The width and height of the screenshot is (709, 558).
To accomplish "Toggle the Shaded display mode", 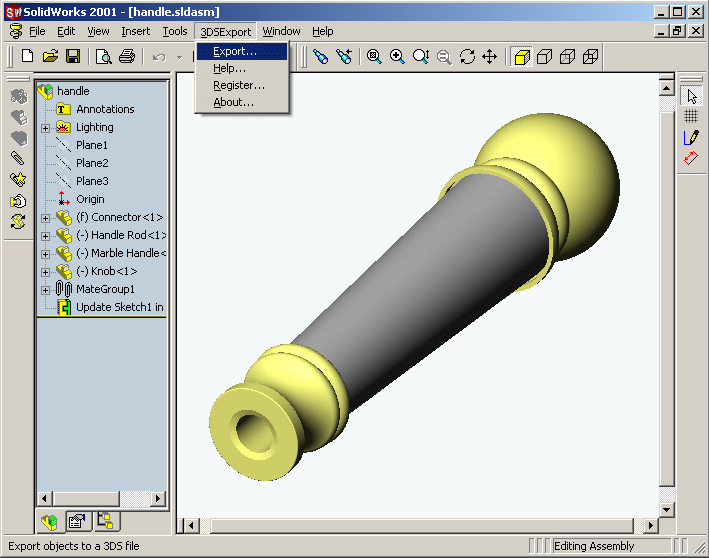I will click(x=522, y=57).
